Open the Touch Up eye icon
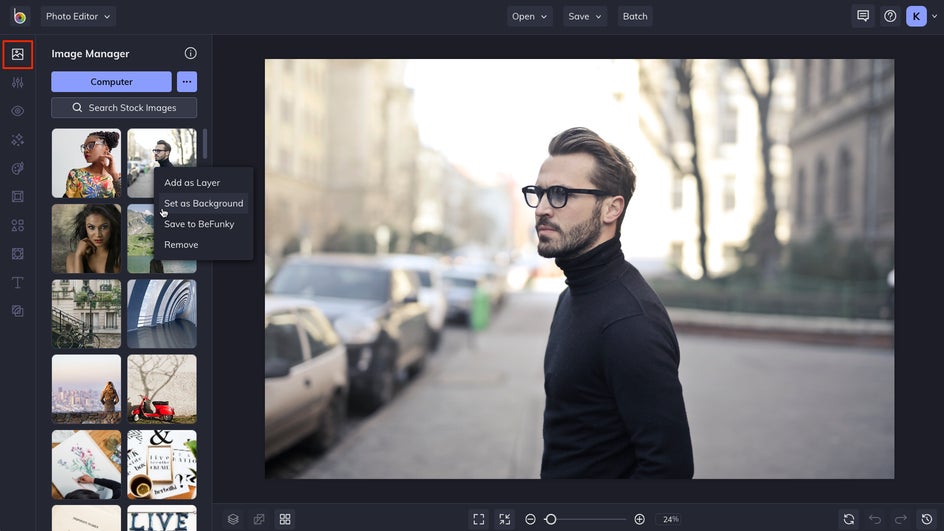The height and width of the screenshot is (531, 944). click(17, 111)
